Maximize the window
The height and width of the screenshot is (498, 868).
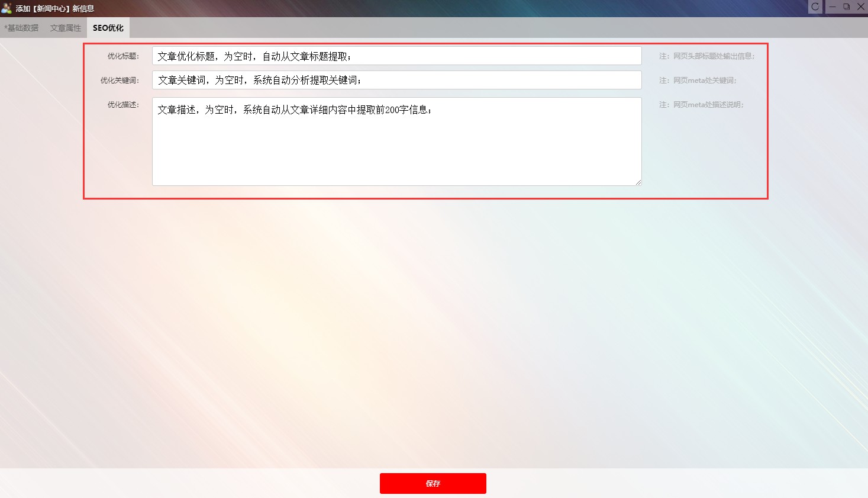pyautogui.click(x=847, y=7)
